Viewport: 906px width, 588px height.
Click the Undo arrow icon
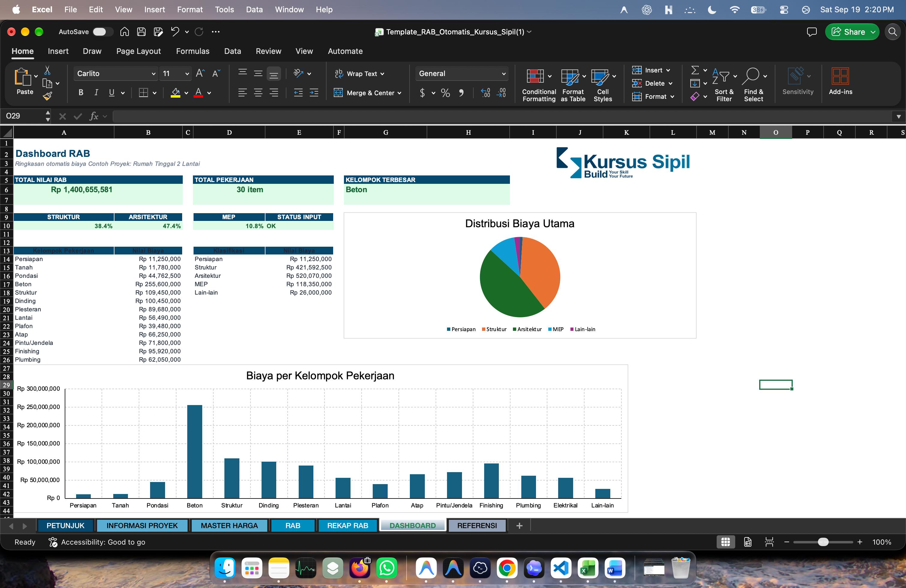pyautogui.click(x=175, y=31)
